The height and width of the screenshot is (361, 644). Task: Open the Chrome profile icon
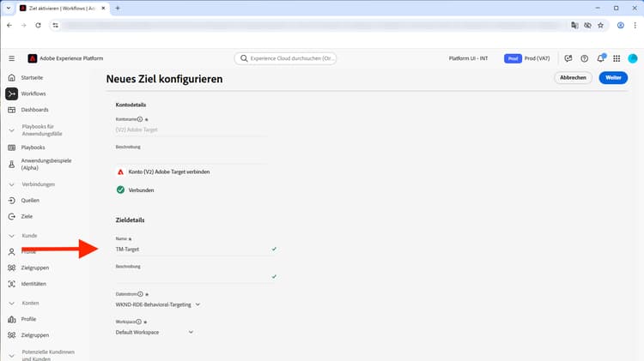621,26
